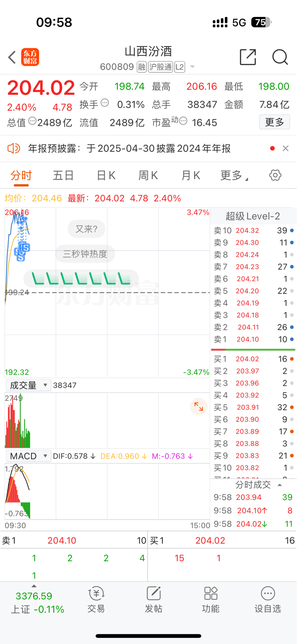Click the 更多 button in quote summary
The height and width of the screenshot is (644, 297).
click(275, 122)
